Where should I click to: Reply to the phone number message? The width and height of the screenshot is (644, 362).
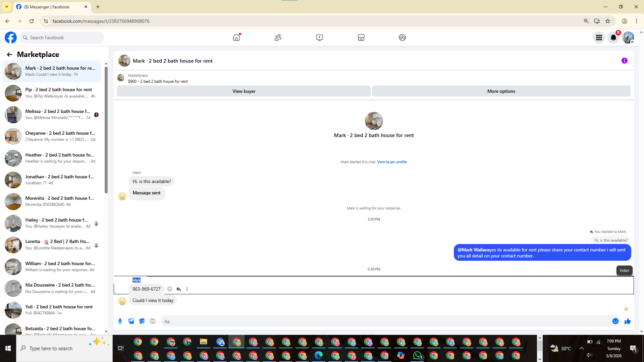point(178,289)
